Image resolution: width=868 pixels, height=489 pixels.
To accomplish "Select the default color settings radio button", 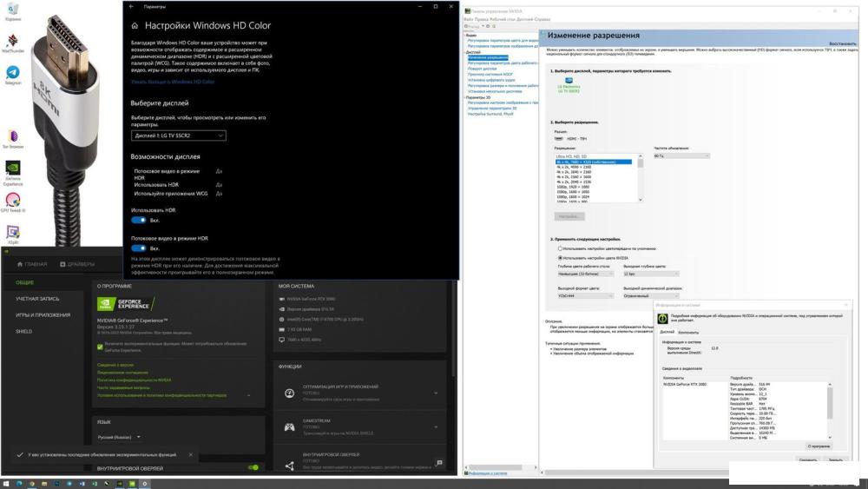I will click(560, 248).
